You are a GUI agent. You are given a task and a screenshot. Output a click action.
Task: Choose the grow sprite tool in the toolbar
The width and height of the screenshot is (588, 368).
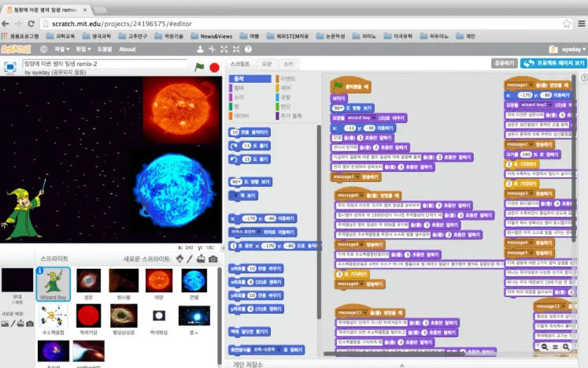pyautogui.click(x=224, y=49)
